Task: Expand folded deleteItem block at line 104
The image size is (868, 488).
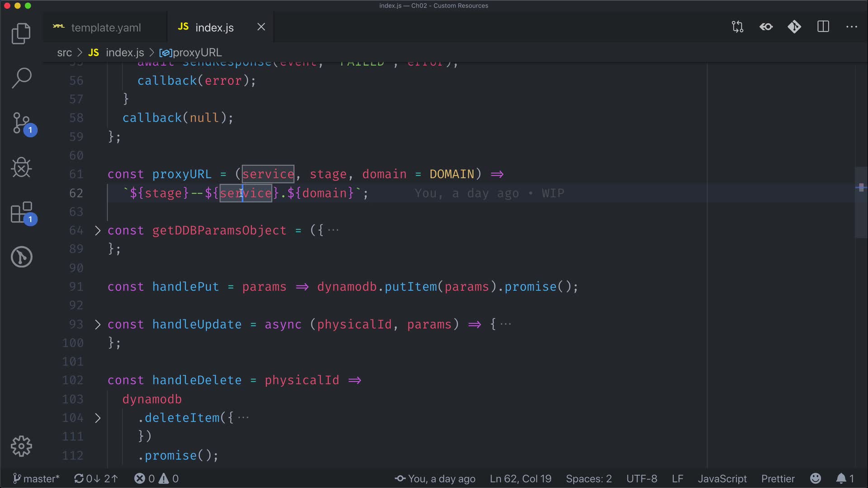Action: (98, 418)
